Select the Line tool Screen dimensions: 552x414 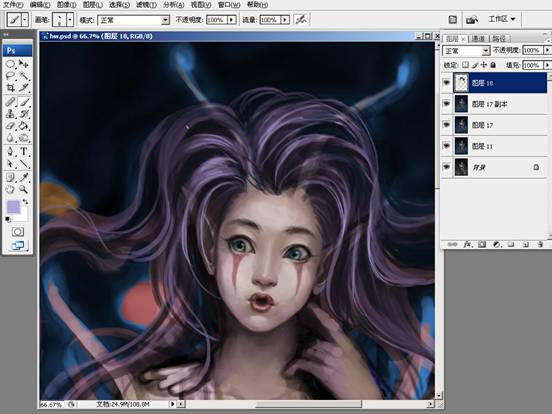pyautogui.click(x=24, y=164)
